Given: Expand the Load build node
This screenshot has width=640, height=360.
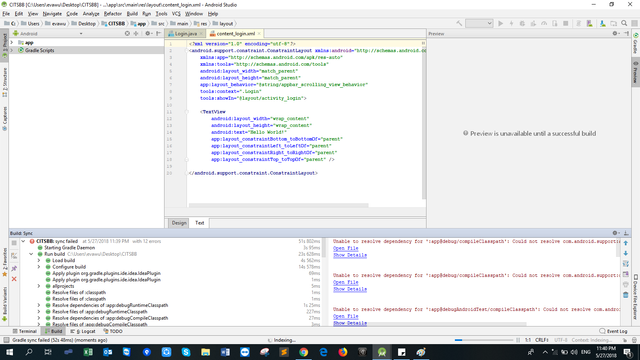Looking at the screenshot, I should 39,260.
